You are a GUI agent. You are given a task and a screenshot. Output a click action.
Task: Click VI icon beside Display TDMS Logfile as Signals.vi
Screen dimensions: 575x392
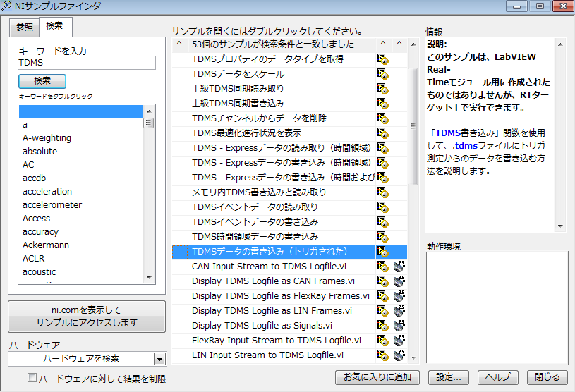point(382,326)
